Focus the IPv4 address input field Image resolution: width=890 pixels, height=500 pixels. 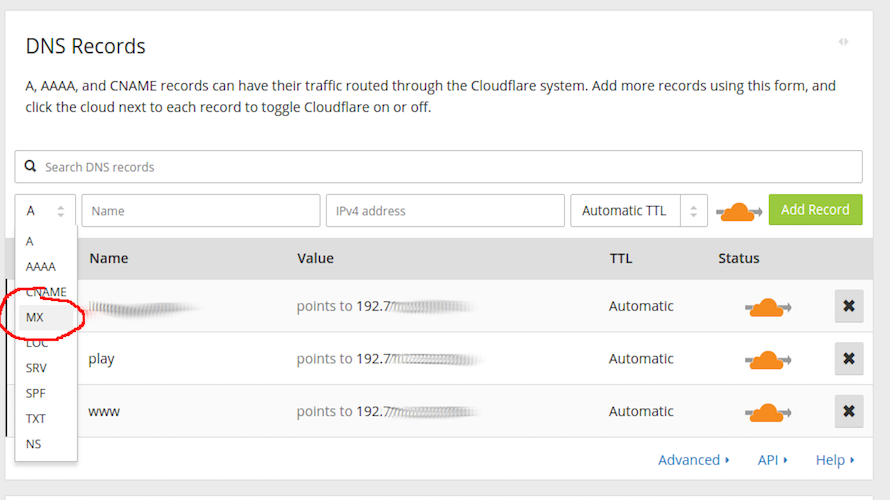445,211
